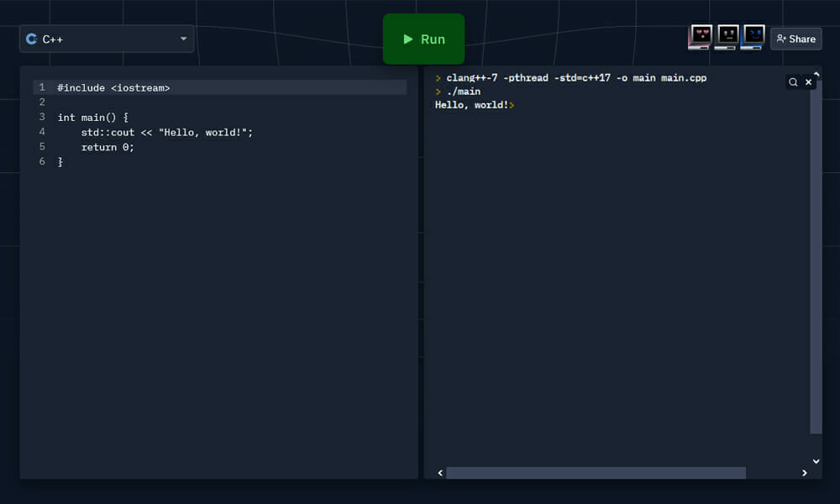Clear the console with the X icon
Screen dimensions: 840x504
(809, 82)
